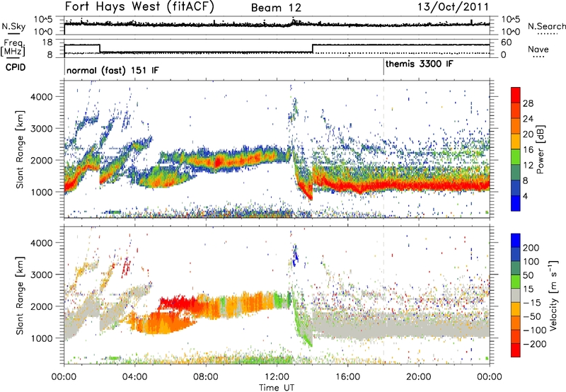The height and width of the screenshot is (392, 566).
Task: Click the '12:00' time axis tick label
Action: point(277,377)
